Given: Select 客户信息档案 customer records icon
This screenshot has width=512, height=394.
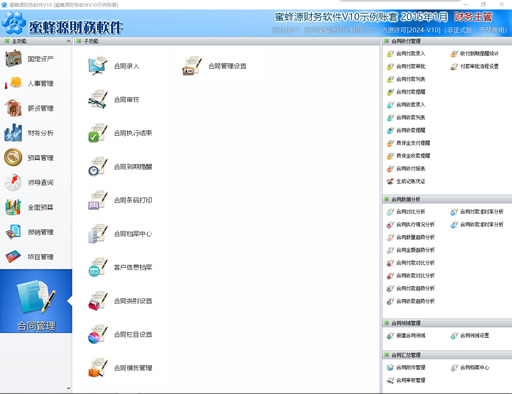Looking at the screenshot, I should click(98, 267).
